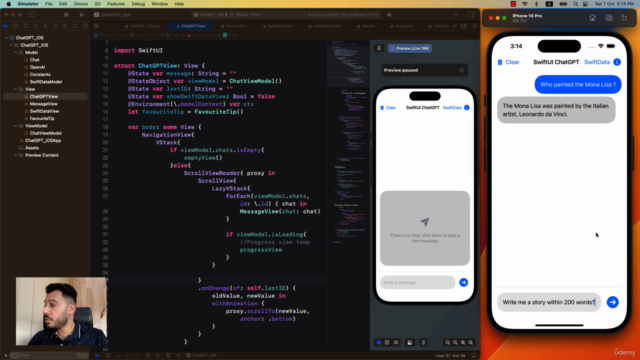Tap the 'Who painted the Mona Lisa ?' bubble

pos(578,84)
